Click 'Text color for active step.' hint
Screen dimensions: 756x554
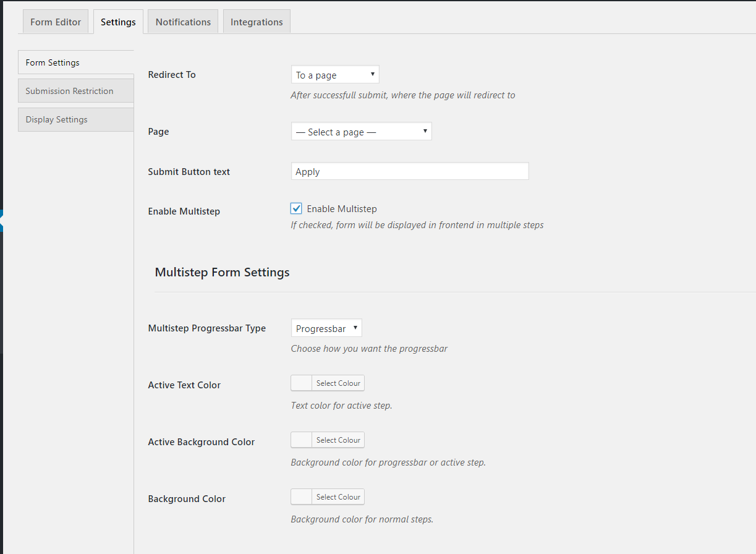[342, 406]
